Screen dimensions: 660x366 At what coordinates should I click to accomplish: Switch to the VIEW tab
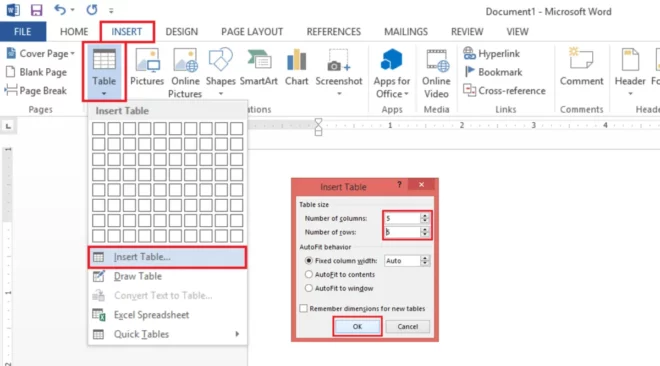click(x=517, y=32)
